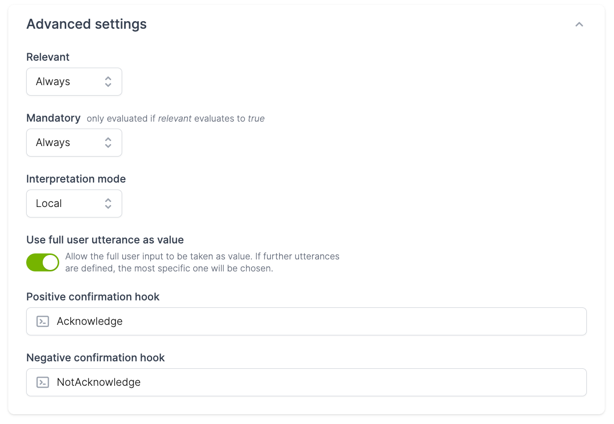
Task: Click the Acknowledge hook text
Action: 90,321
